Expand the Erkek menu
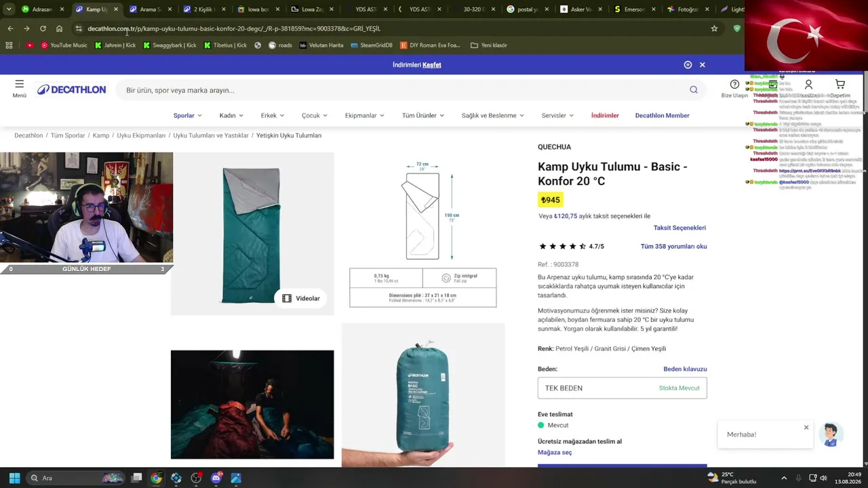The width and height of the screenshot is (868, 488). pyautogui.click(x=273, y=115)
